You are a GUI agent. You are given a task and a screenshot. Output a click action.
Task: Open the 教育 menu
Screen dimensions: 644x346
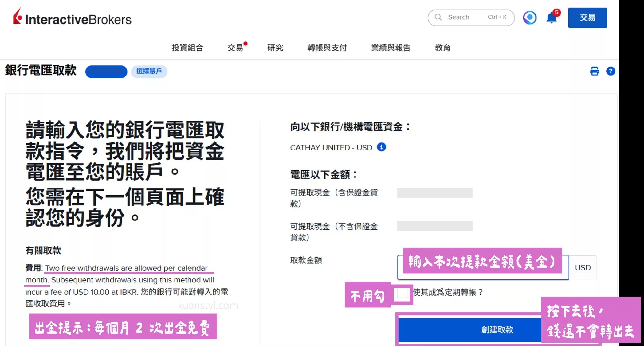tap(442, 48)
